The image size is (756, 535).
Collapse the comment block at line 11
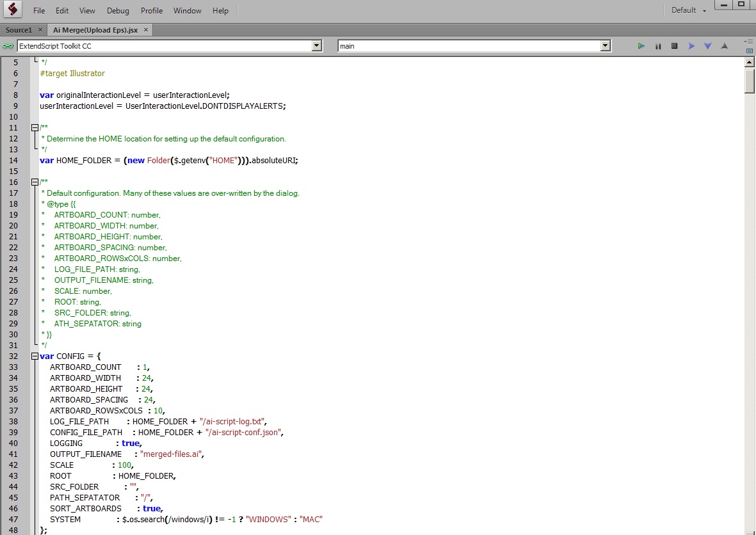tap(35, 128)
